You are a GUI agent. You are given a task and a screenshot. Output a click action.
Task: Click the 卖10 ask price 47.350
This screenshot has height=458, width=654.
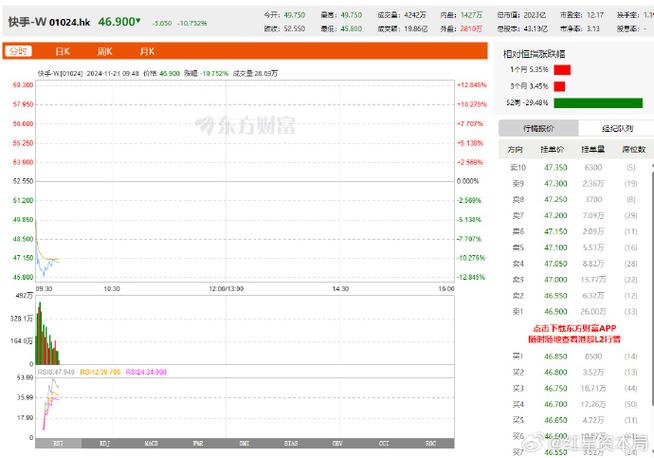[556, 167]
